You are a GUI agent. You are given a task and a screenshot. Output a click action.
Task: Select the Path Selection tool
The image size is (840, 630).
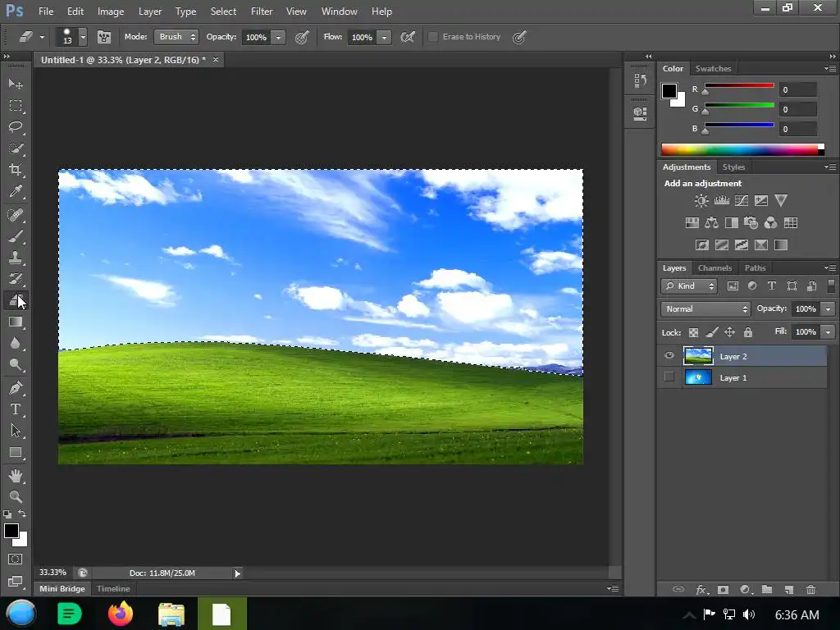click(16, 431)
